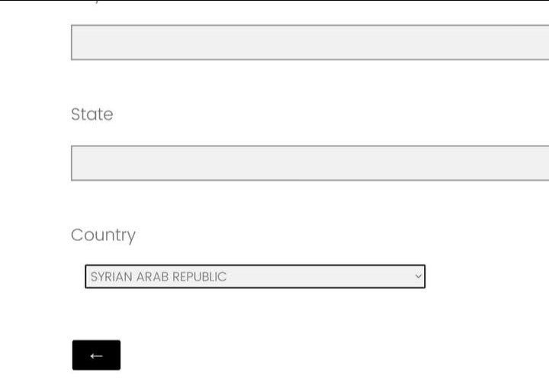The height and width of the screenshot is (392, 549).
Task: Select the SYRIAN ARAB REPUBLIC combo box
Action: click(255, 276)
